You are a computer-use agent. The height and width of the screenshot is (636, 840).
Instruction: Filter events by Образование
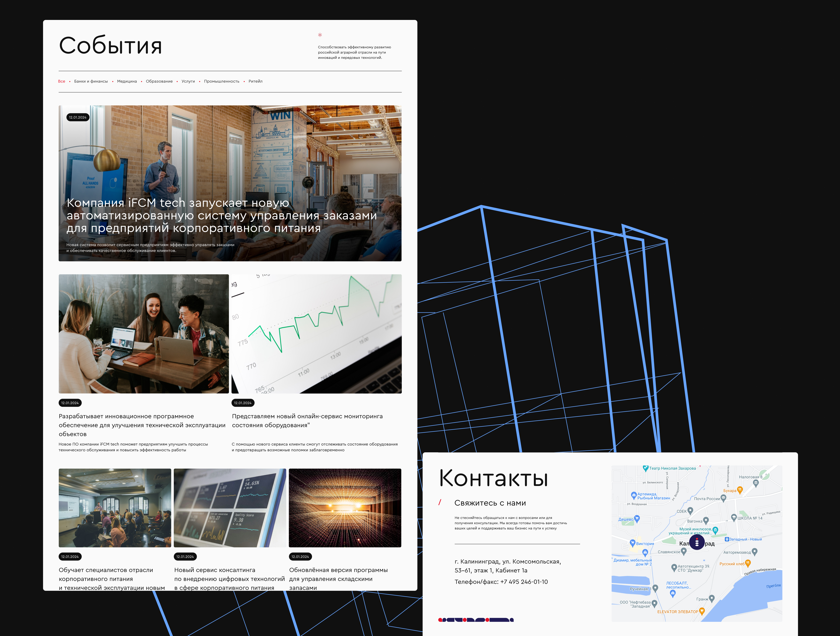(159, 81)
